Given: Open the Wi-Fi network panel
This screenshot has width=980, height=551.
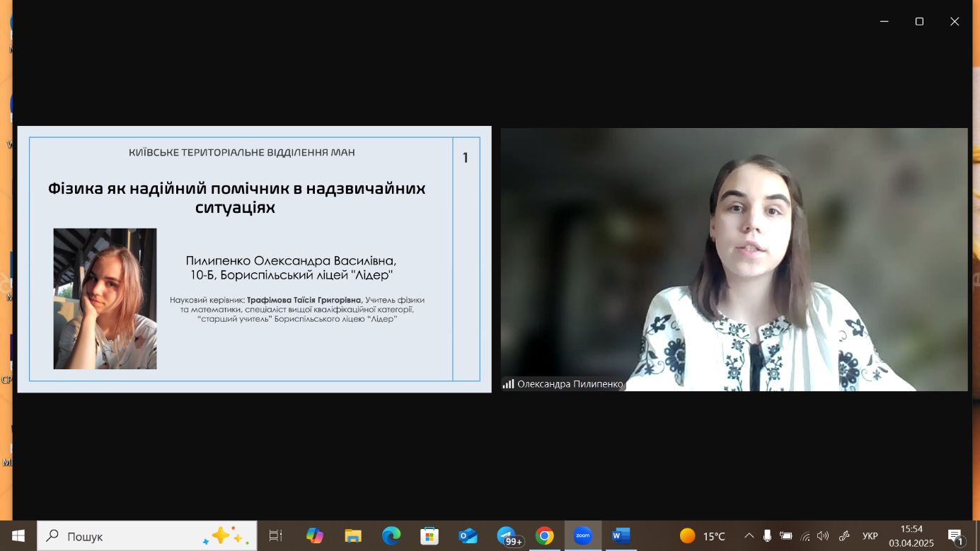Looking at the screenshot, I should pyautogui.click(x=805, y=536).
